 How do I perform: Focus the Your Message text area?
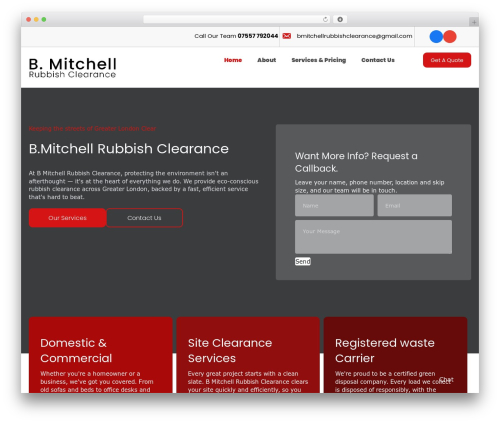(373, 237)
